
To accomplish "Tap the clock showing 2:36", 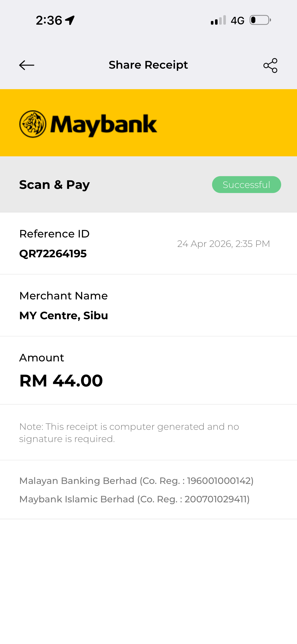I will coord(49,20).
